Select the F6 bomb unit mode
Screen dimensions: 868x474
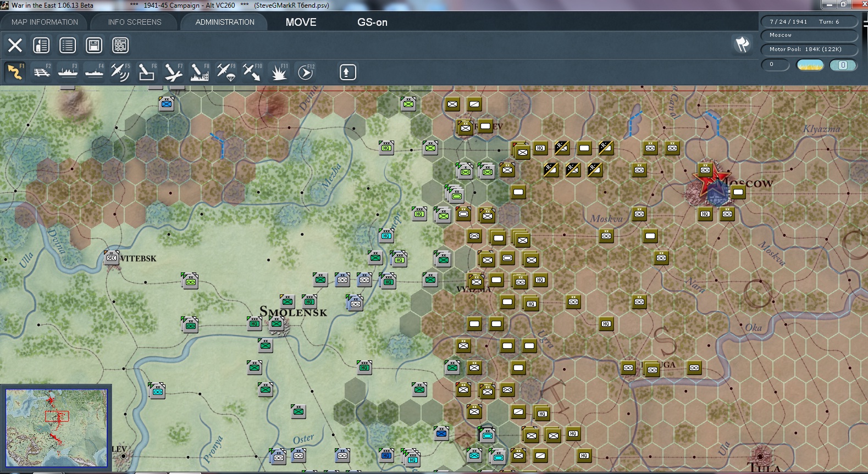147,72
